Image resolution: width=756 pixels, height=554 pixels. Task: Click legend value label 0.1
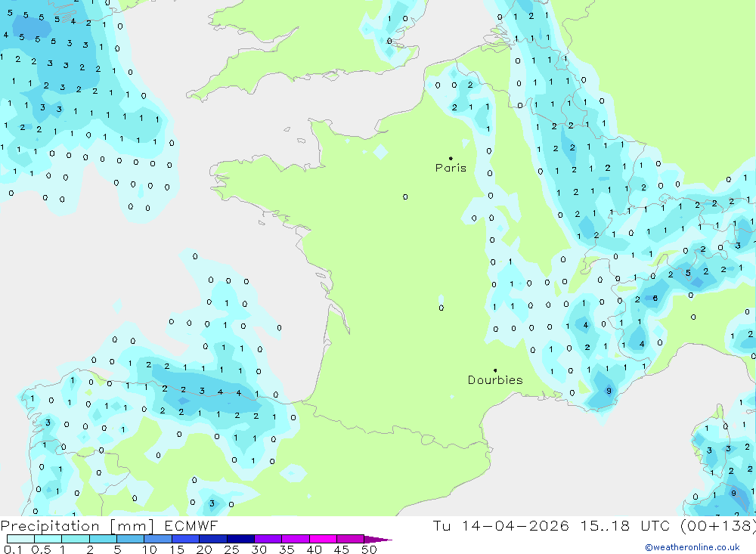coord(13,549)
